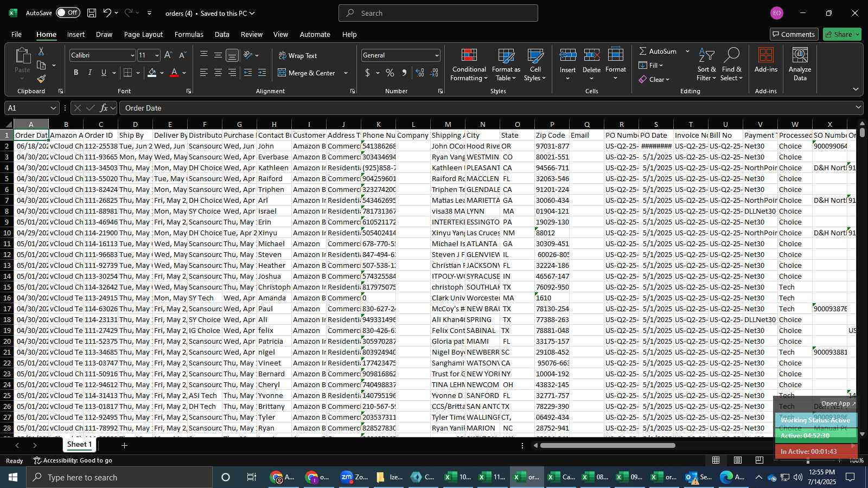Click the Format Painter brush icon
The image size is (868, 488).
[41, 79]
